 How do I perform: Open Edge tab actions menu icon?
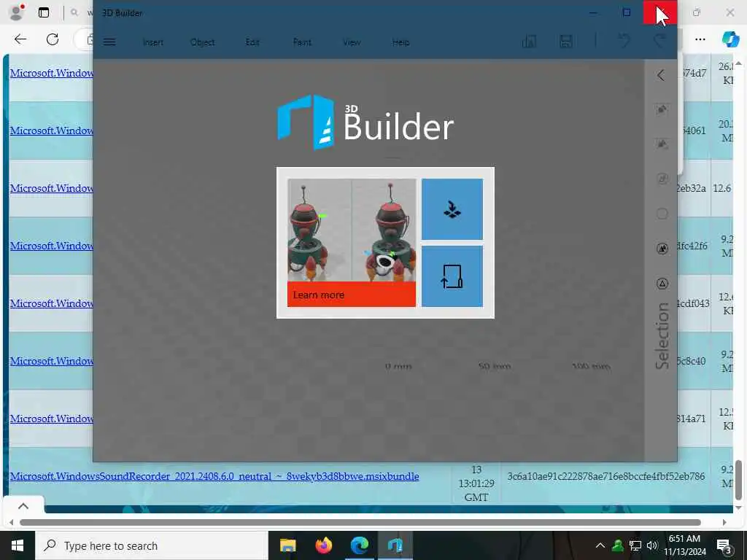tap(44, 13)
